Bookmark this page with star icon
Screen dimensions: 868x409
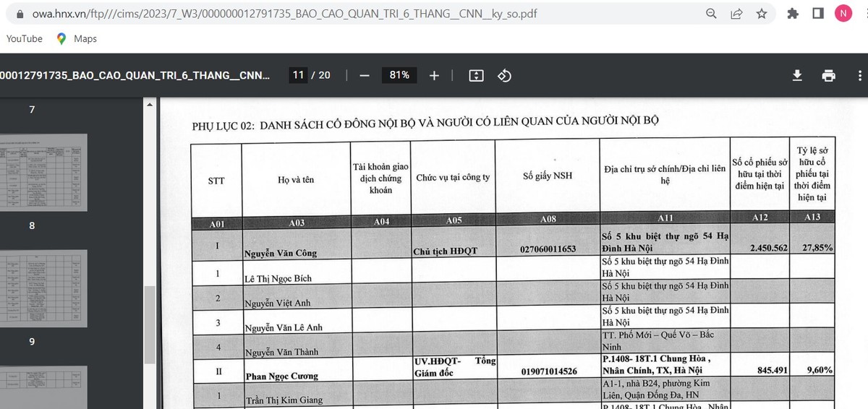[762, 14]
